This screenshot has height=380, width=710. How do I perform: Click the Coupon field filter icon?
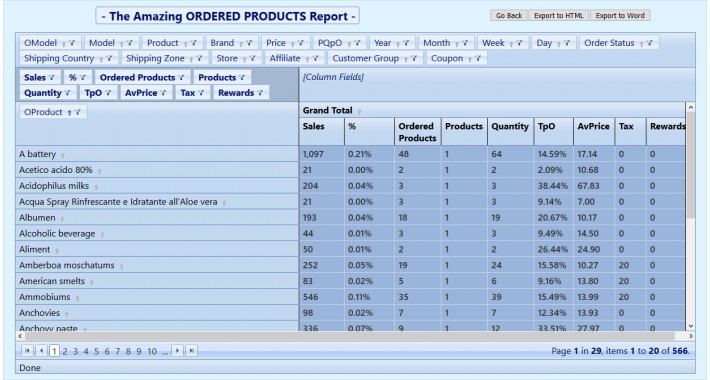pos(478,58)
